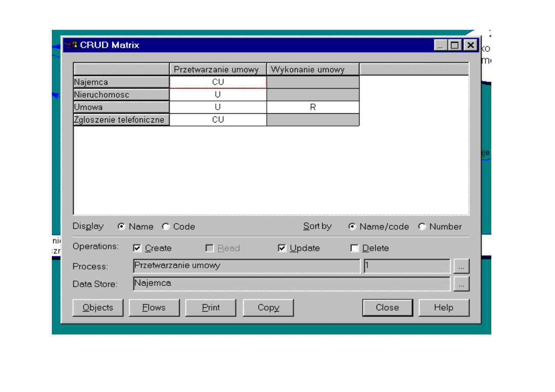Choose Name/code sort option
The image size is (555, 392).
(352, 227)
